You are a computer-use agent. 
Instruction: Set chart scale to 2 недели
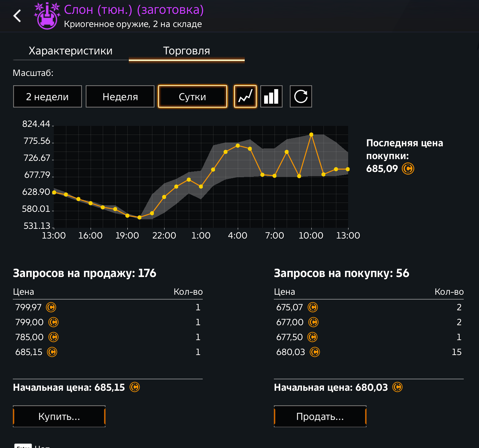(x=48, y=96)
